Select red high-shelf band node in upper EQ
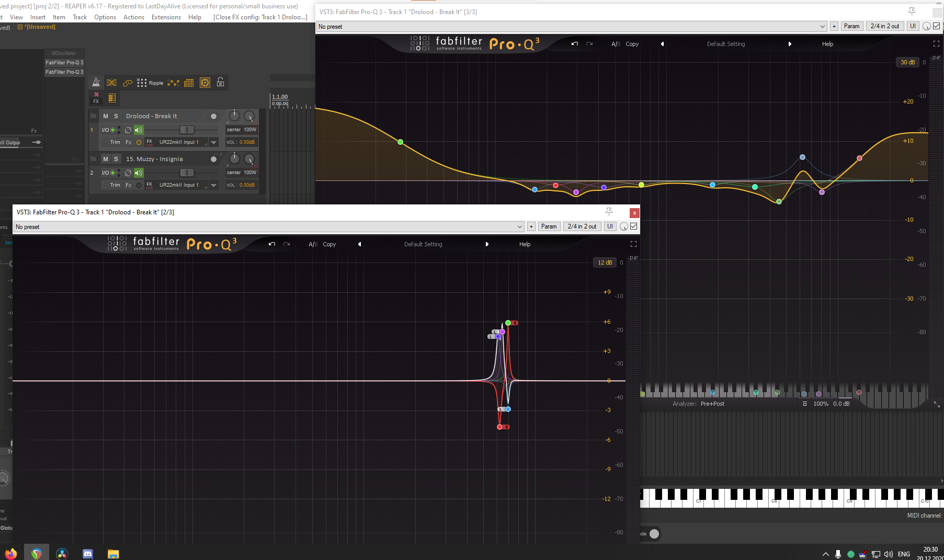Screen dimensions: 944x560 pos(859,158)
